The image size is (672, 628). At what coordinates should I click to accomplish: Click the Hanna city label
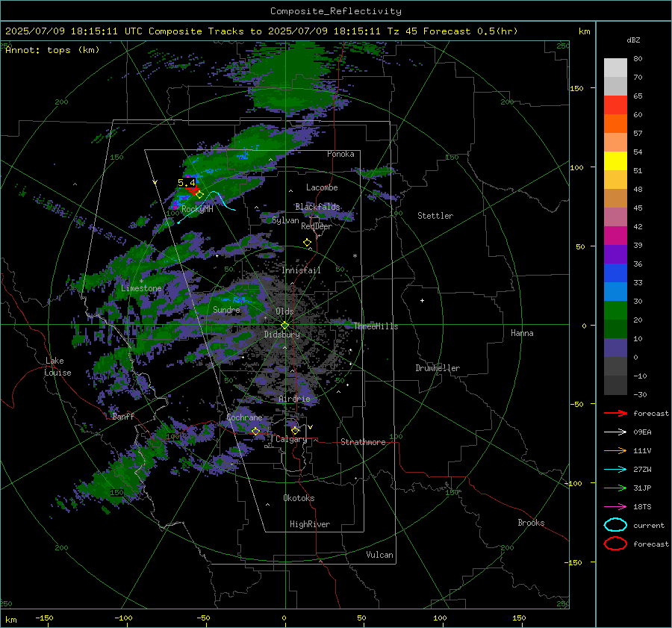click(x=522, y=333)
